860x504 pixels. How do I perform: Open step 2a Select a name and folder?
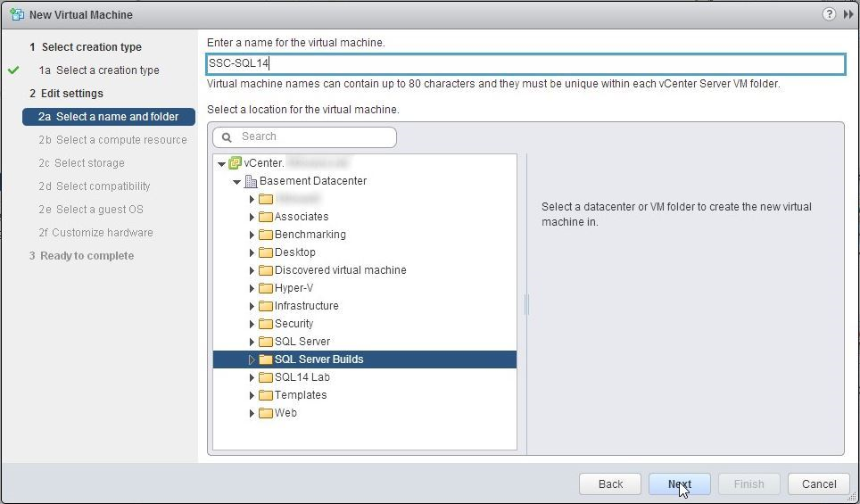[116, 117]
